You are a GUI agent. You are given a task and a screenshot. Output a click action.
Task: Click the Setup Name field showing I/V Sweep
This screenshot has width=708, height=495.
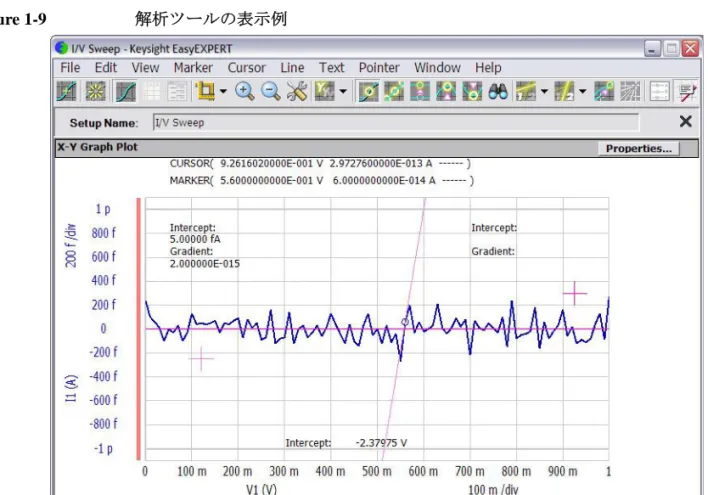click(396, 122)
